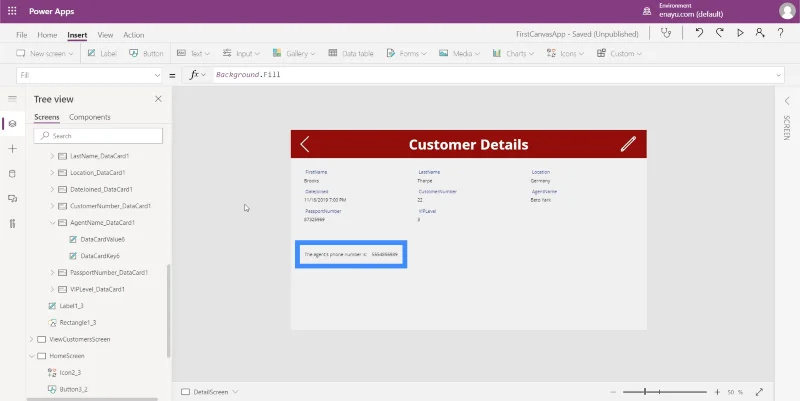The width and height of the screenshot is (800, 401).
Task: Click the Redo arrow
Action: [x=719, y=33]
